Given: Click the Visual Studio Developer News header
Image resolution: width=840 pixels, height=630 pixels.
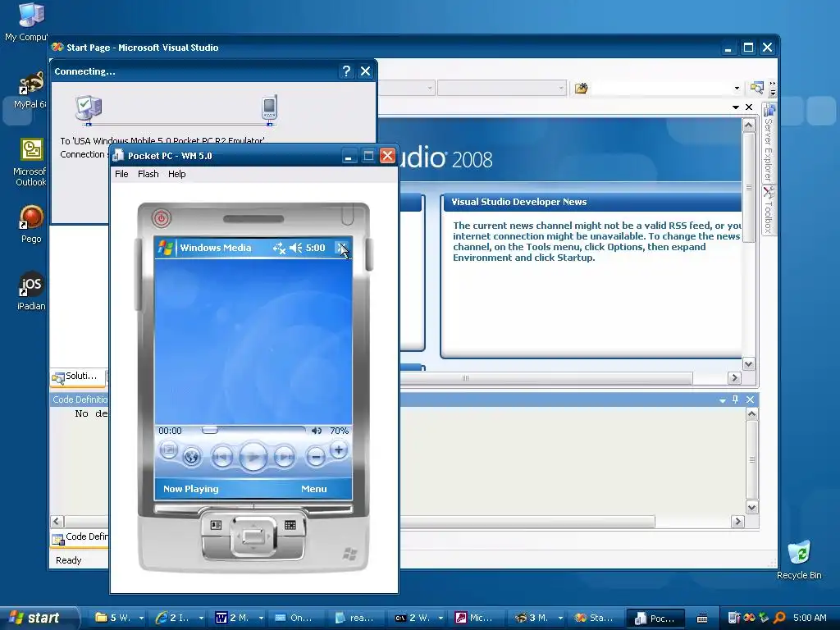Looking at the screenshot, I should tap(518, 202).
